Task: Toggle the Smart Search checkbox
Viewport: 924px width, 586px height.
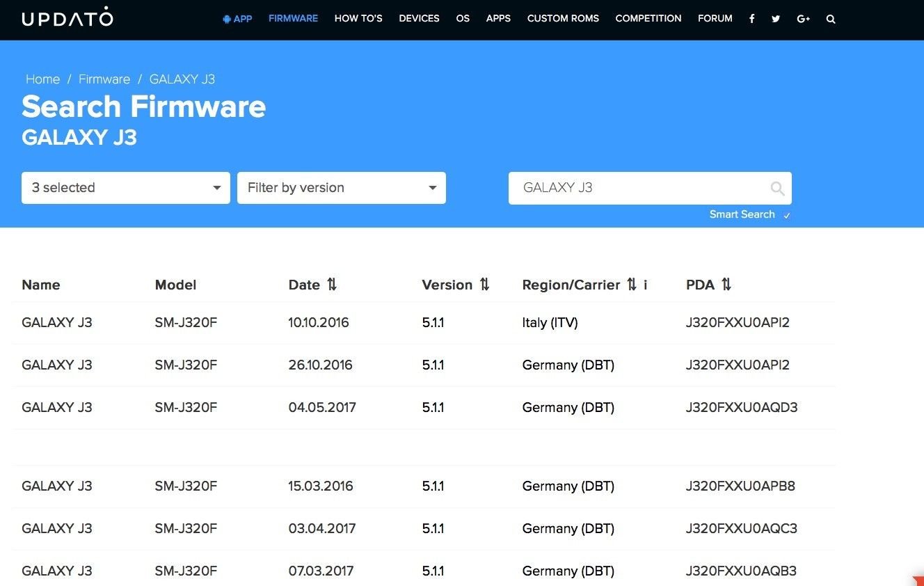Action: pos(787,215)
